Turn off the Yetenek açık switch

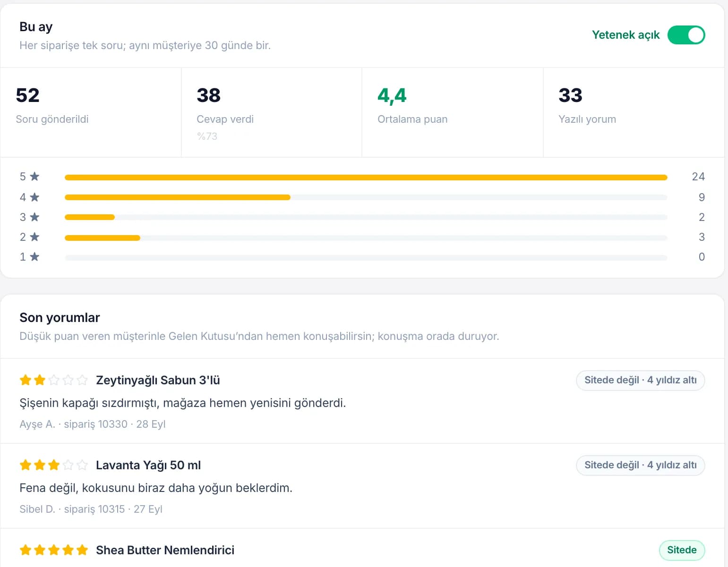click(686, 35)
